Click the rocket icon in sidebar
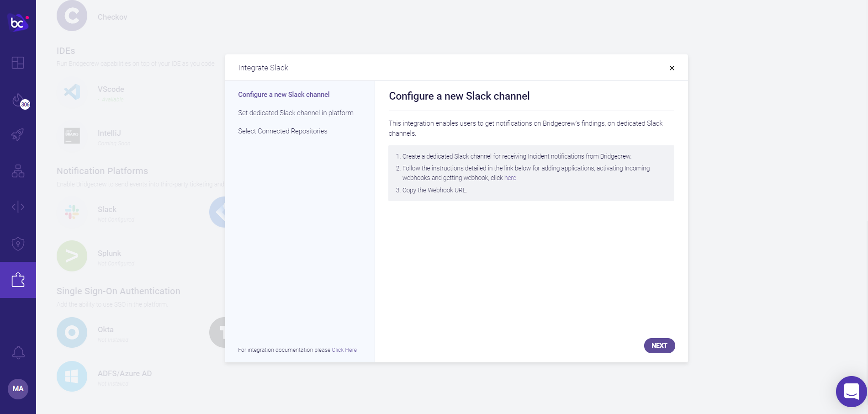The height and width of the screenshot is (414, 868). pos(18,134)
